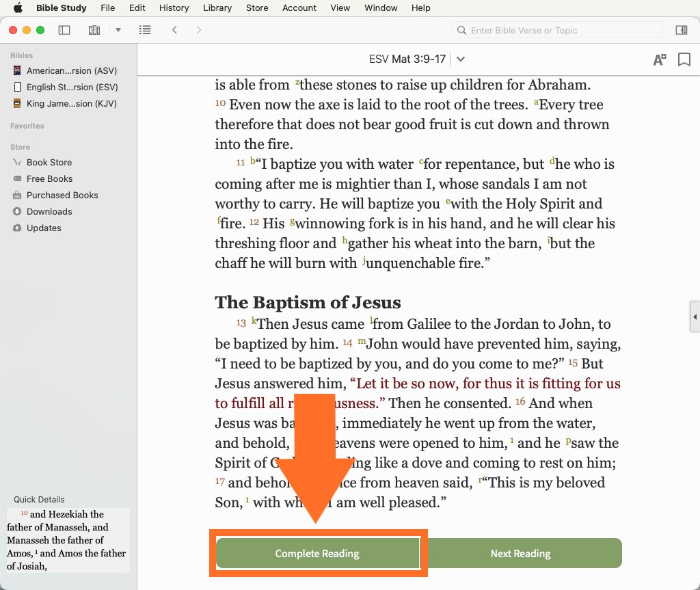Click the Next Reading button

pos(520,553)
